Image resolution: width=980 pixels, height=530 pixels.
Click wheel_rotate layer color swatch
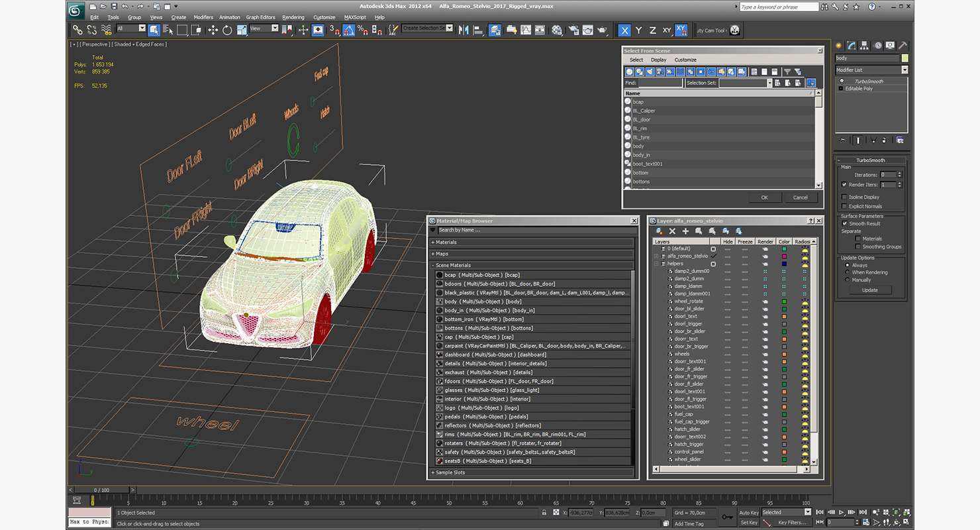(x=784, y=301)
